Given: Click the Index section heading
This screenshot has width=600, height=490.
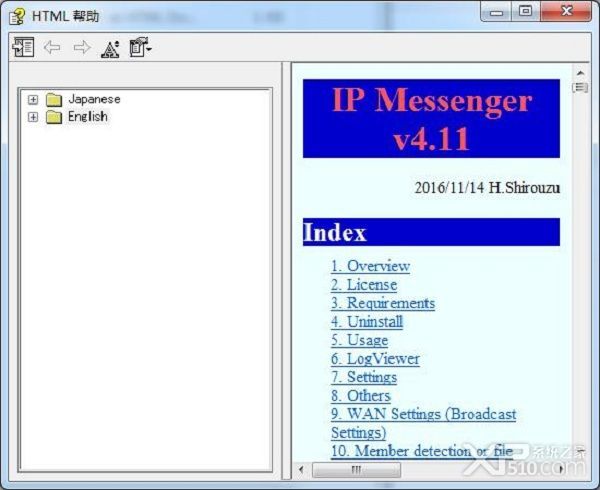Looking at the screenshot, I should 431,232.
